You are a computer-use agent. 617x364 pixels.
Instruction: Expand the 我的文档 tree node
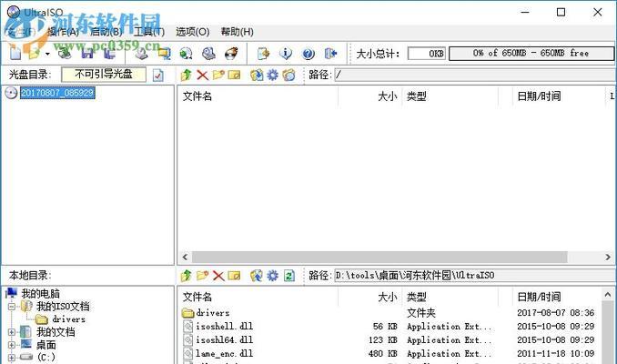[x=12, y=332]
